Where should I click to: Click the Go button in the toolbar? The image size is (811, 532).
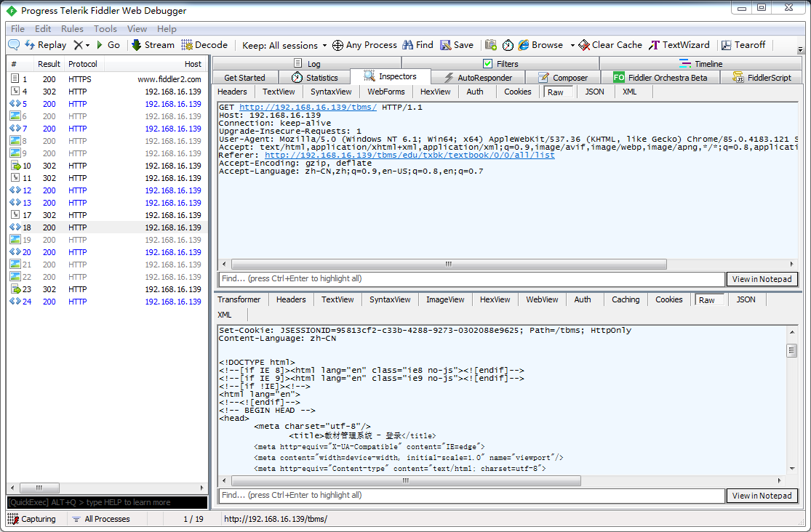[108, 45]
